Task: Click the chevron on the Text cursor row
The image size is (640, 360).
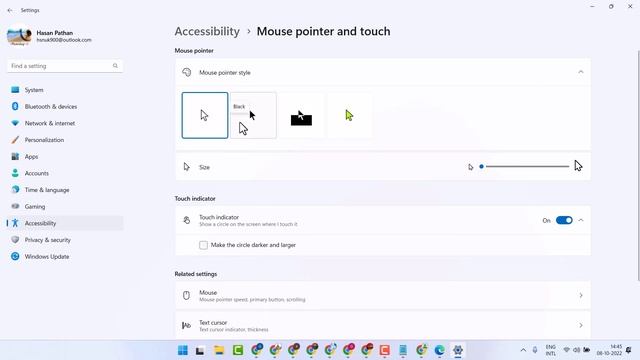Action: 581,325
